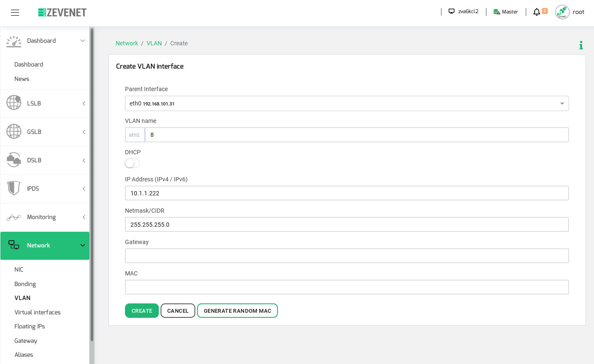
Task: Click the ZEVENET logo
Action: pyautogui.click(x=62, y=13)
